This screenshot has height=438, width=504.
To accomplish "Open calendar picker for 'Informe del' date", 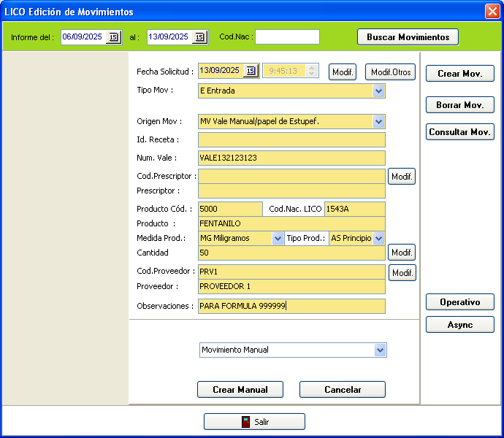I will [113, 37].
